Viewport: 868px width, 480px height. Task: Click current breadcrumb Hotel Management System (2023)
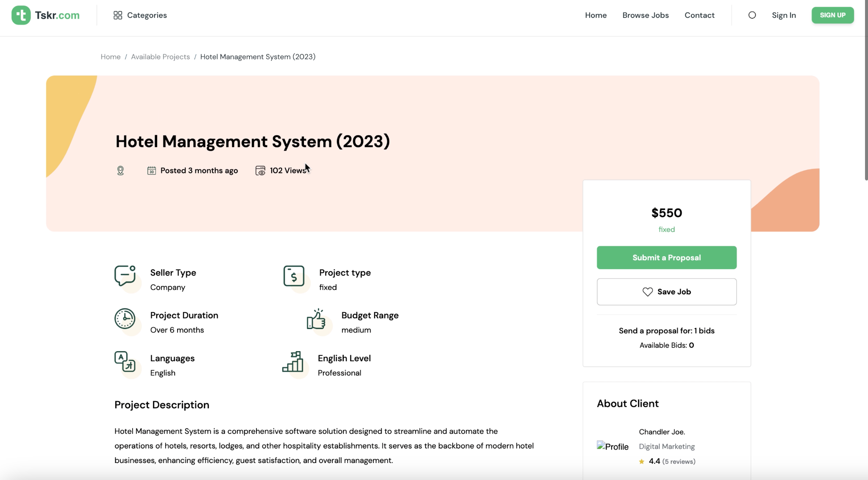258,57
